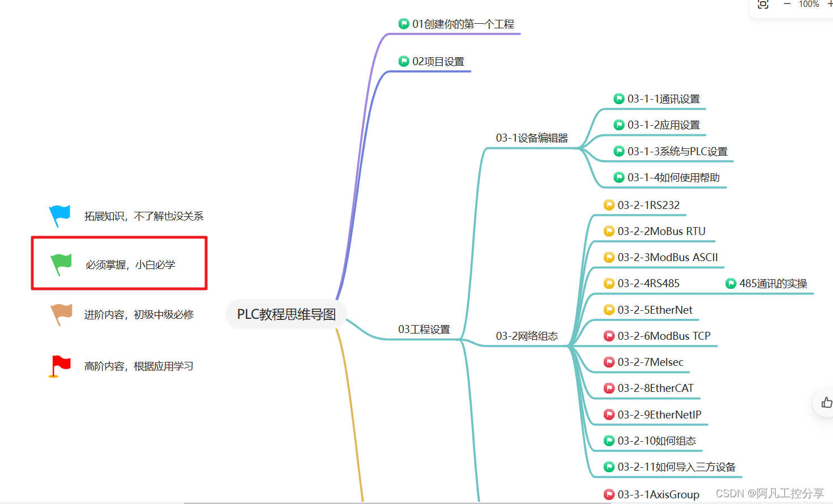
Task: Click the green flag beside 03-1-1通讯设置
Action: click(619, 99)
